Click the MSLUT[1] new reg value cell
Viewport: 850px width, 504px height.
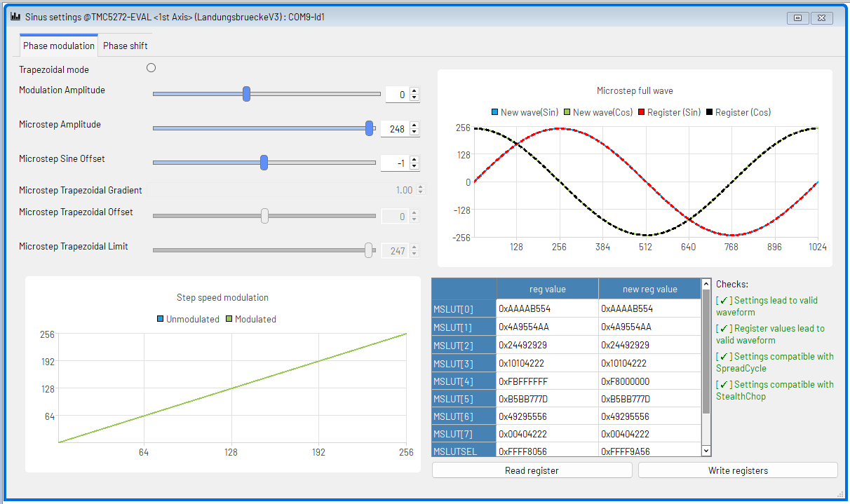click(x=650, y=327)
